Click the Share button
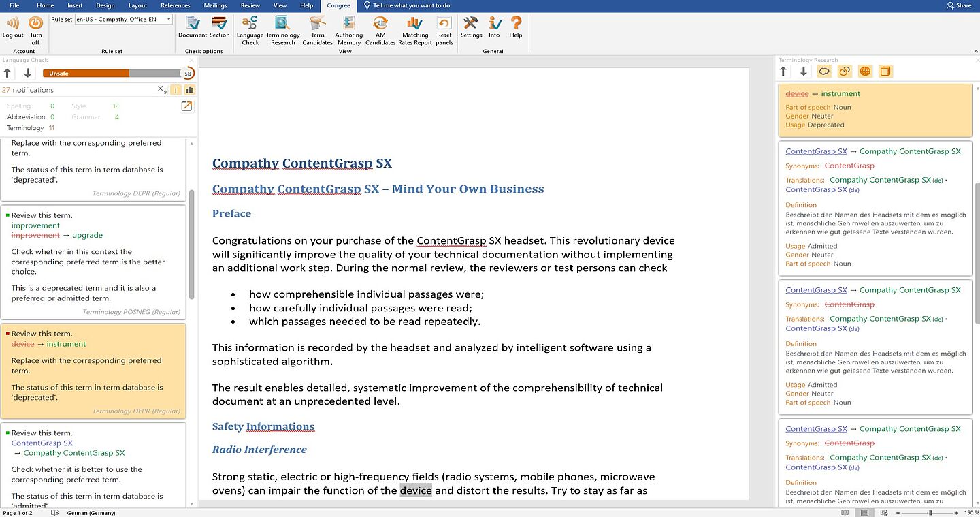 coord(959,5)
